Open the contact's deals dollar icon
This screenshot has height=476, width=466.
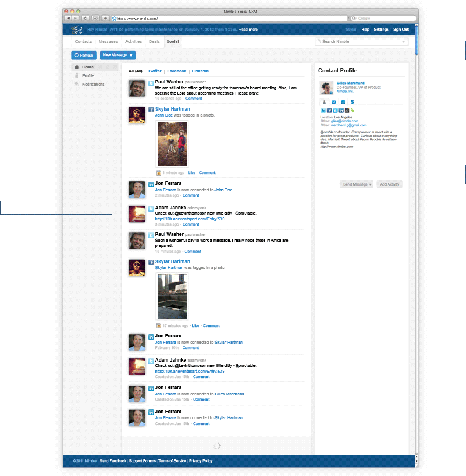click(352, 102)
